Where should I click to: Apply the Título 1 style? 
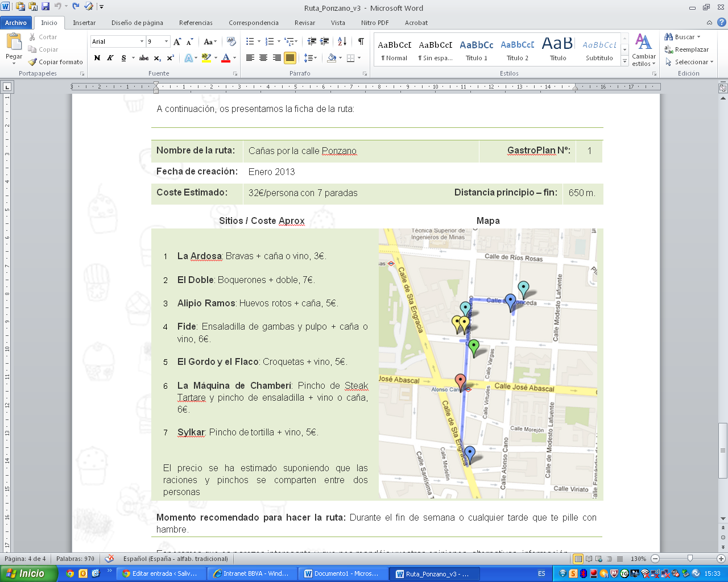pos(477,51)
